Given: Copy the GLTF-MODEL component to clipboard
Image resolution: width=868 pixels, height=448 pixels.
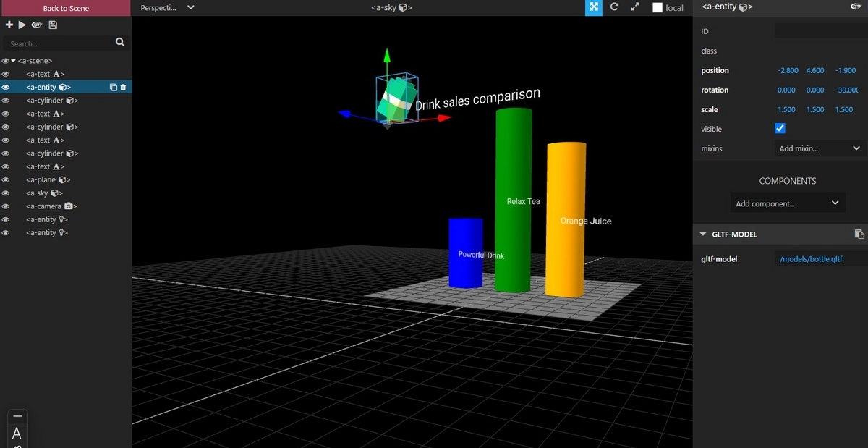Looking at the screenshot, I should [x=859, y=234].
